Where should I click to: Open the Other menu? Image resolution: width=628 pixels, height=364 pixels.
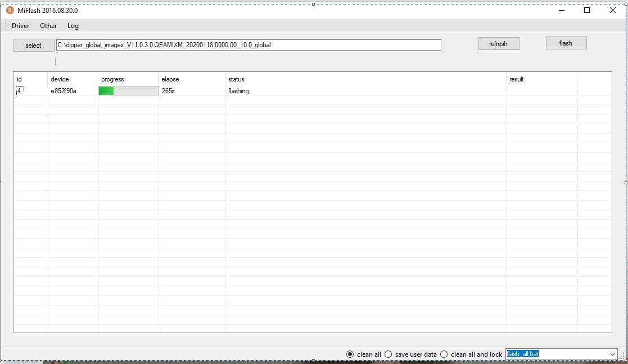[x=48, y=26]
